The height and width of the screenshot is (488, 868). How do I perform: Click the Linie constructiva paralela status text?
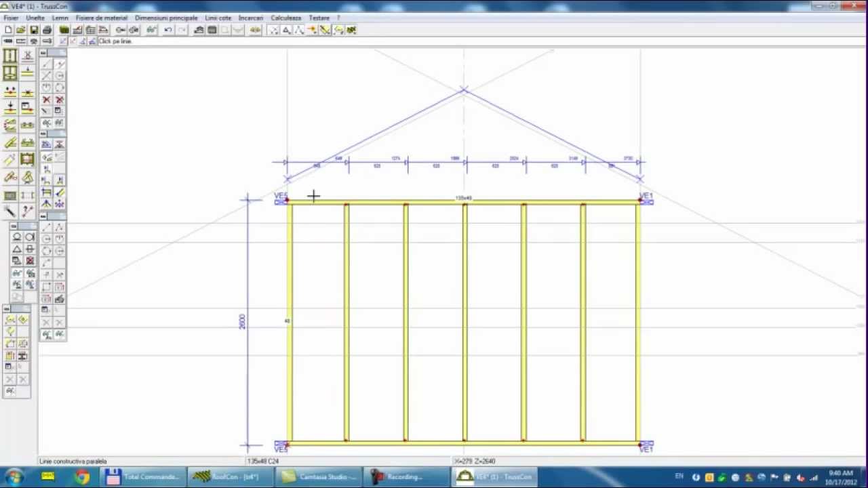tap(73, 461)
